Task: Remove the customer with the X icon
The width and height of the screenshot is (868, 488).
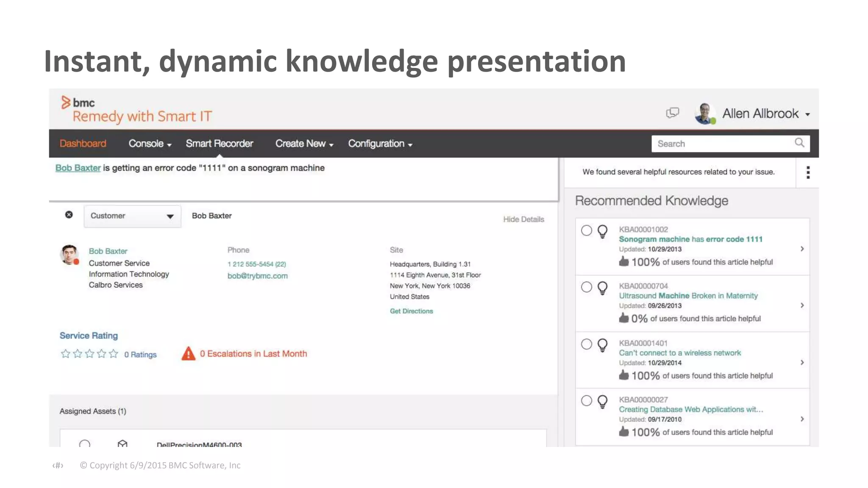Action: click(x=69, y=215)
